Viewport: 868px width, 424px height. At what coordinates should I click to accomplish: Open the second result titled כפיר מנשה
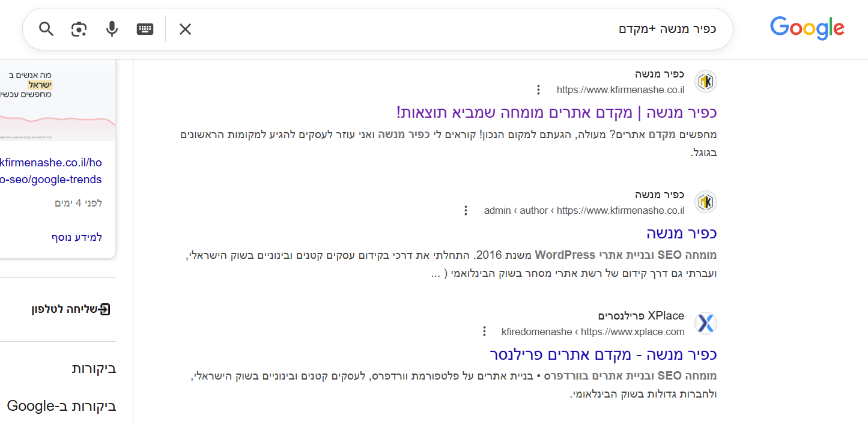point(682,233)
